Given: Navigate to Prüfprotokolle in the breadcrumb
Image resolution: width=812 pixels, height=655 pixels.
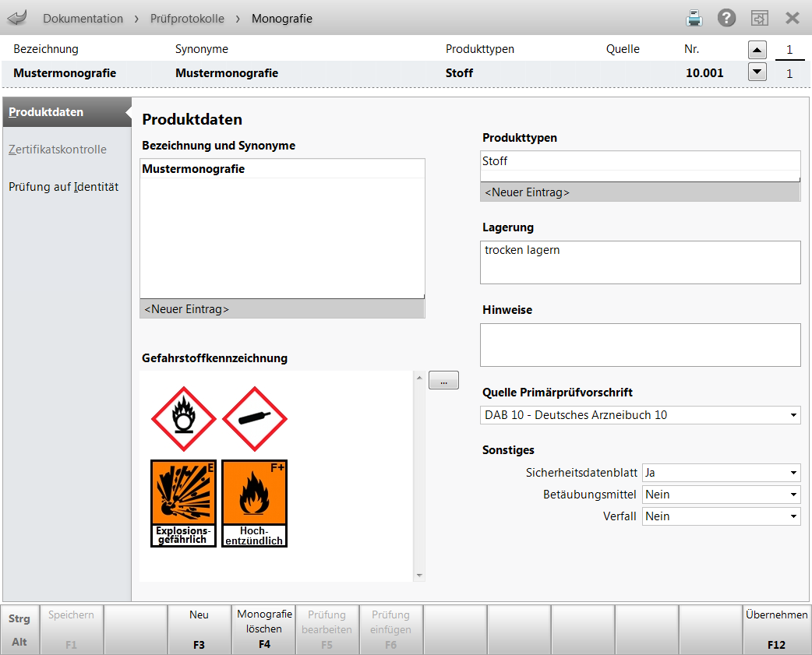Looking at the screenshot, I should coord(187,18).
